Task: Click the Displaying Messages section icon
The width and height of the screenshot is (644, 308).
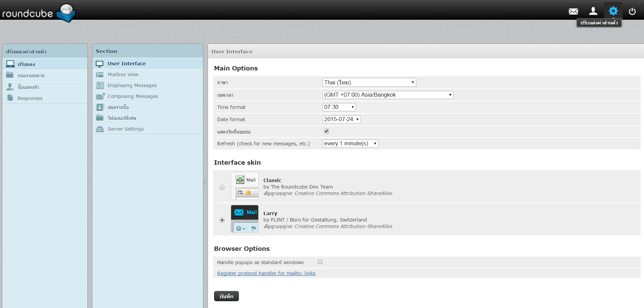Action: (100, 85)
